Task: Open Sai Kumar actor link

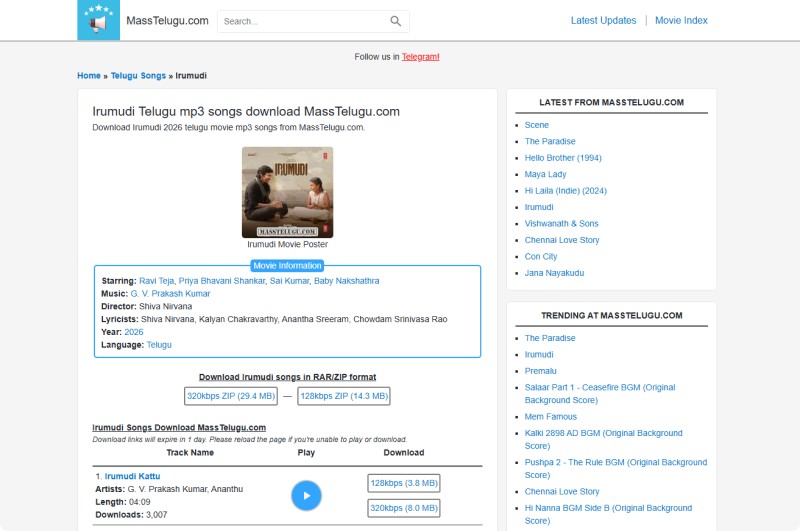Action: 289,281
